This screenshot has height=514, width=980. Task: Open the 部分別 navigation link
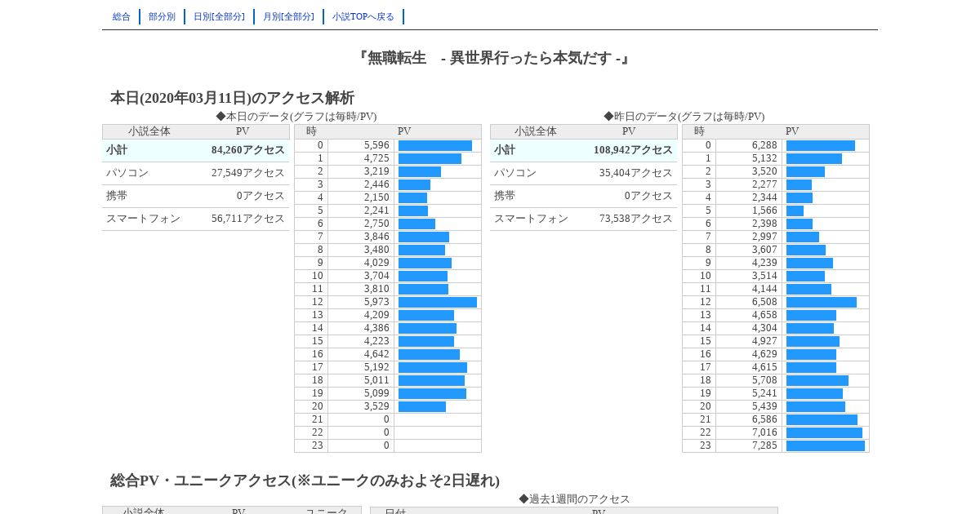[162, 16]
